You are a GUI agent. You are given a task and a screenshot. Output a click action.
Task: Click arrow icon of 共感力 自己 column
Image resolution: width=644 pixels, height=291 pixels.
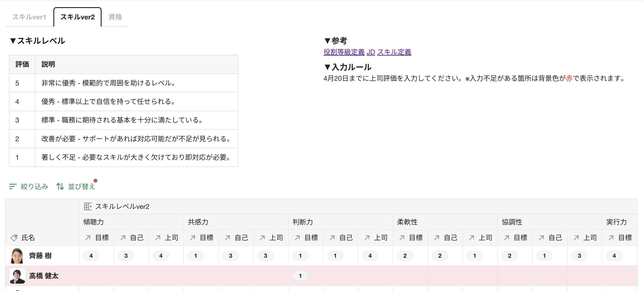pyautogui.click(x=228, y=237)
